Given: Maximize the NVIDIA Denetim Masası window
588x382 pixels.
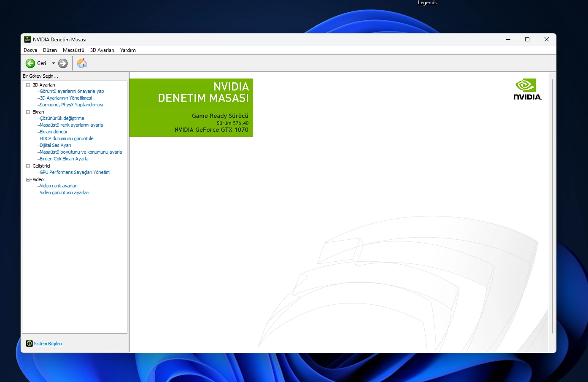Looking at the screenshot, I should pos(527,39).
